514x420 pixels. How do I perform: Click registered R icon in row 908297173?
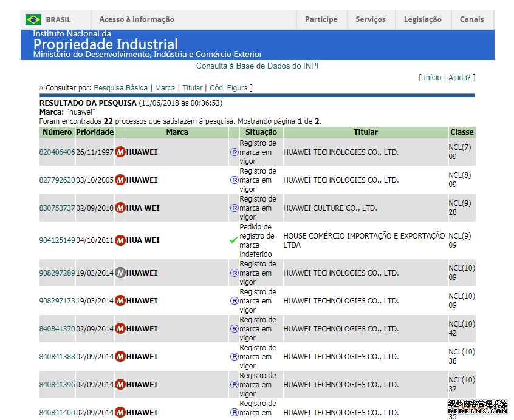(x=234, y=300)
